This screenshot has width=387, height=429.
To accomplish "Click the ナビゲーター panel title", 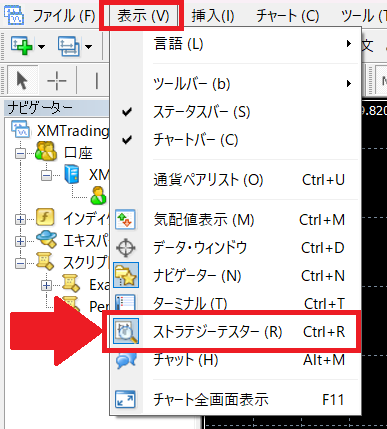I will coord(40,108).
